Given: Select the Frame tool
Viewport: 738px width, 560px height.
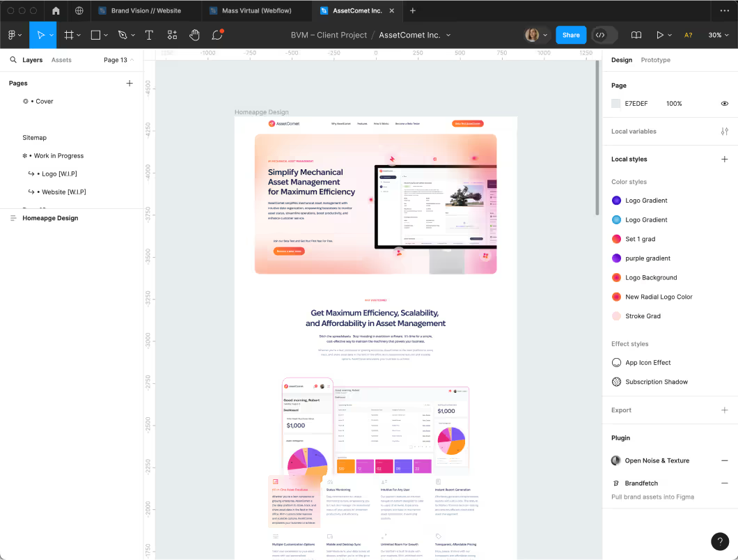Looking at the screenshot, I should (69, 35).
